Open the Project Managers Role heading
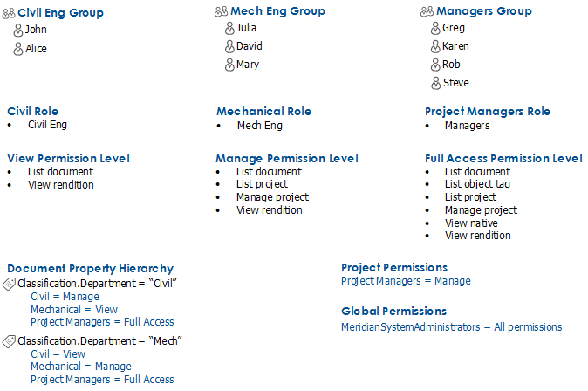Image resolution: width=588 pixels, height=391 pixels. pyautogui.click(x=488, y=112)
